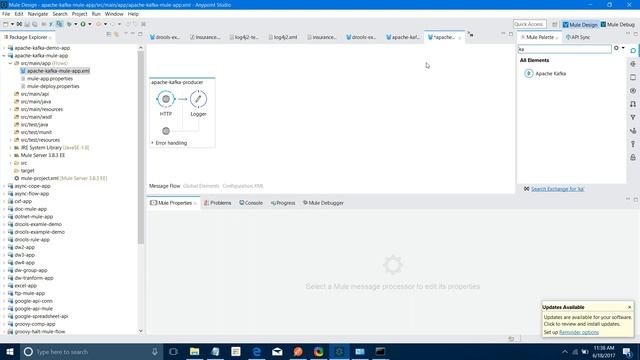Open Windows Task View
The image size is (640, 360).
pyautogui.click(x=173, y=351)
